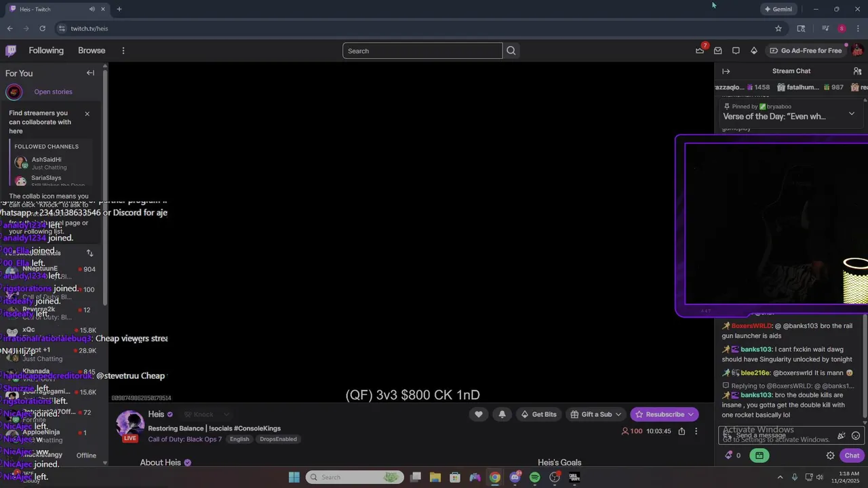Click the Windows Start button
The image size is (868, 488).
click(294, 477)
